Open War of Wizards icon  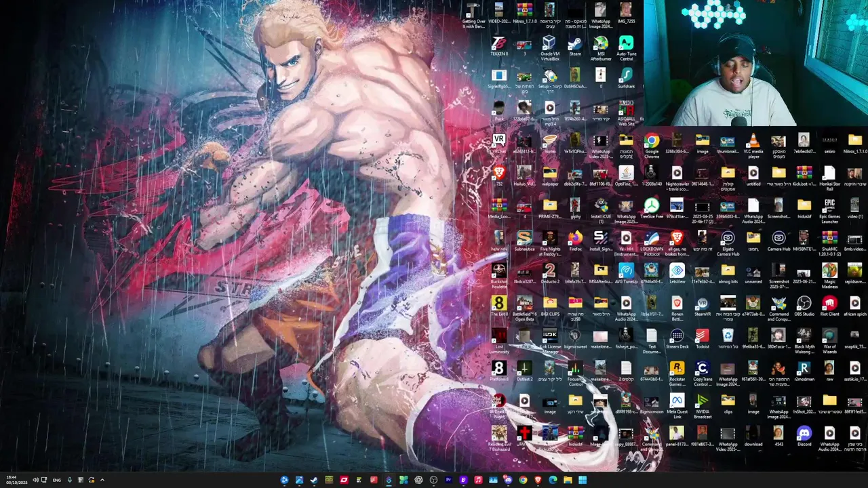coord(829,341)
